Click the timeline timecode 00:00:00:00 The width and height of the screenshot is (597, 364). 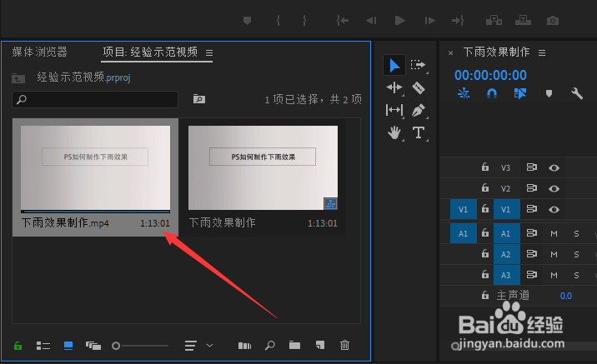[x=490, y=75]
